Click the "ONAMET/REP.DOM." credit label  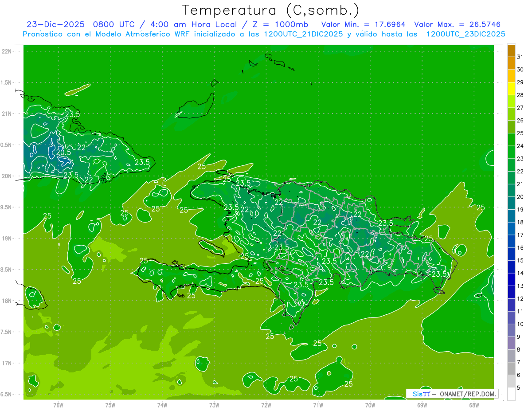(467, 394)
